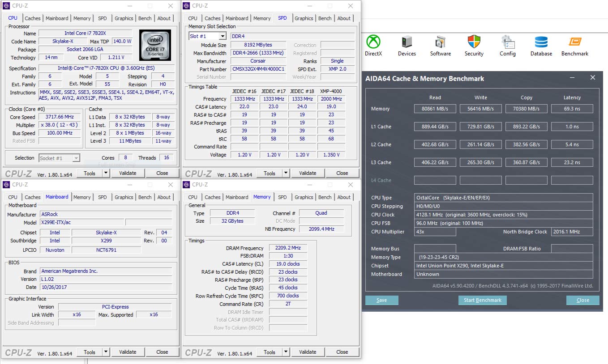
Task: Click the NB Frequency value 2099.4 MHz
Action: 321,229
